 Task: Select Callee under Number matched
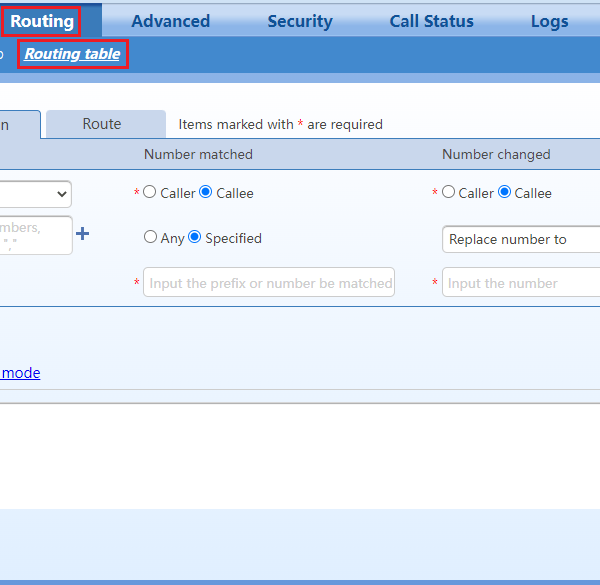point(206,192)
